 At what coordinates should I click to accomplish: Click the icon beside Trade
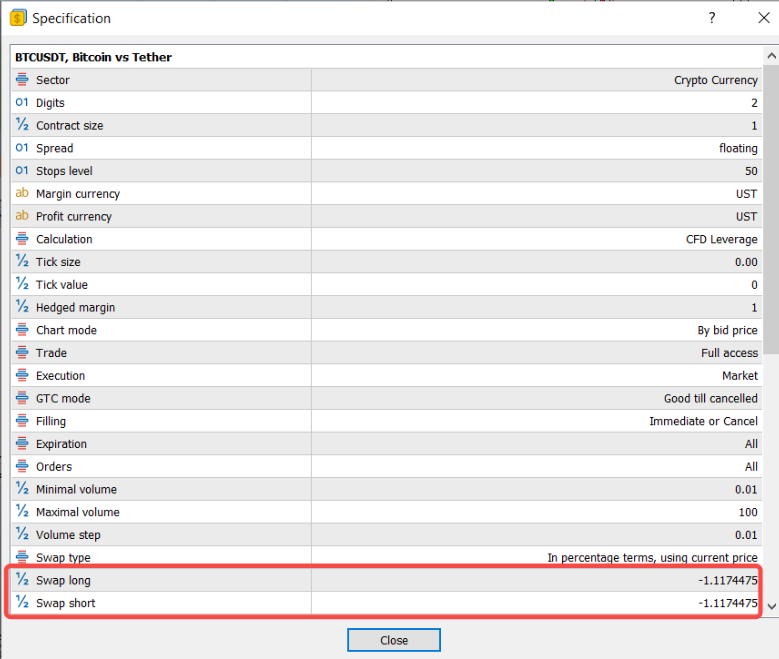(x=22, y=352)
